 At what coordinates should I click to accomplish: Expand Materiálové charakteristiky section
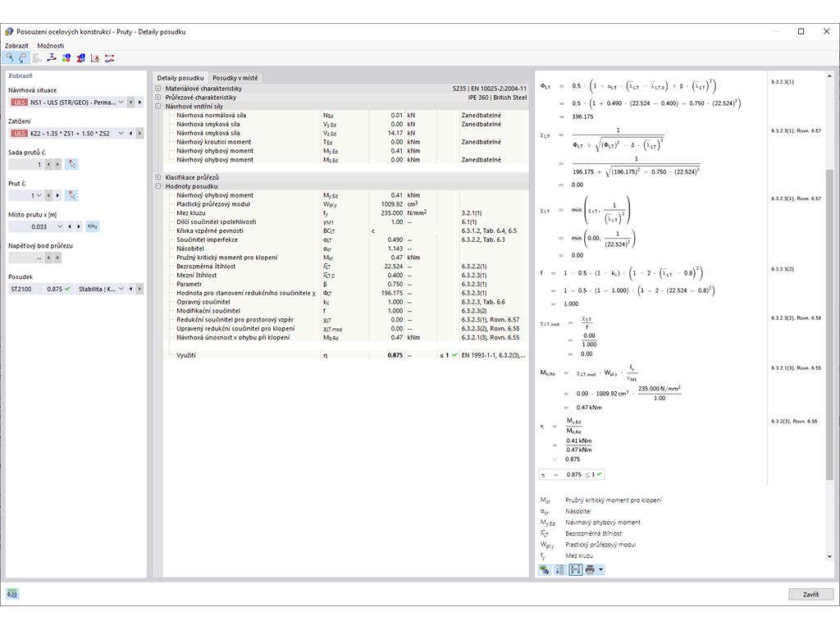pyautogui.click(x=158, y=89)
